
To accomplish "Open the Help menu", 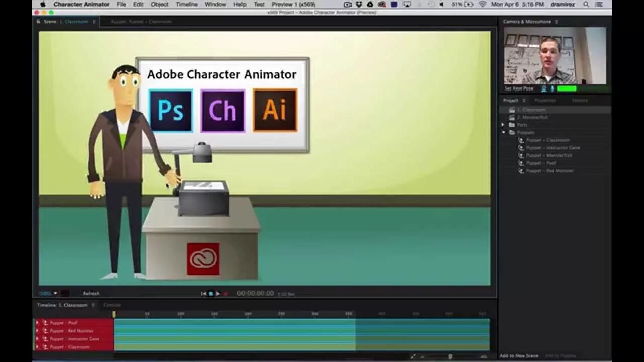I will click(240, 5).
